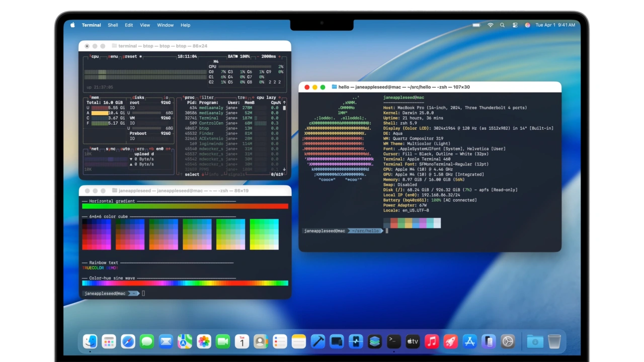Open the Window menu in the menu bar

click(165, 25)
